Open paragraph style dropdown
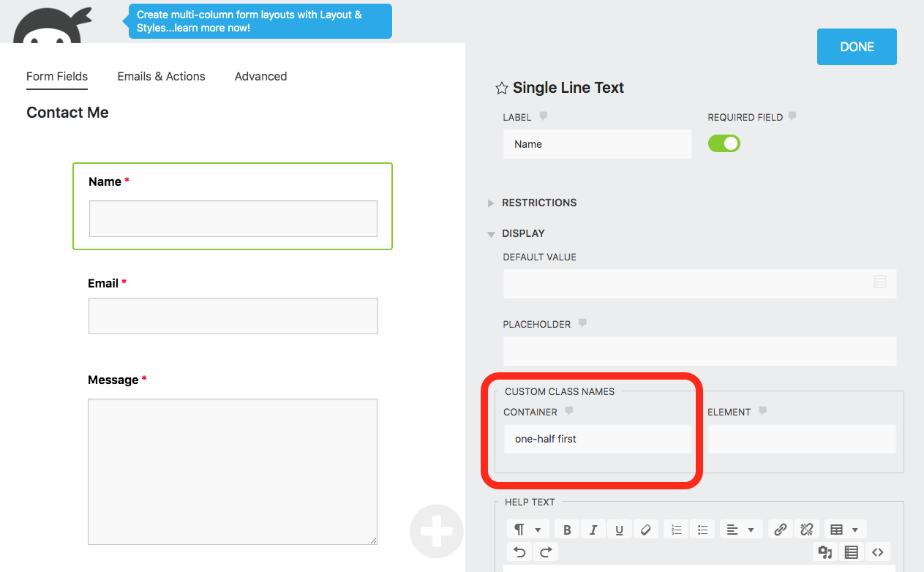Screen dimensions: 924x572 pyautogui.click(x=527, y=530)
